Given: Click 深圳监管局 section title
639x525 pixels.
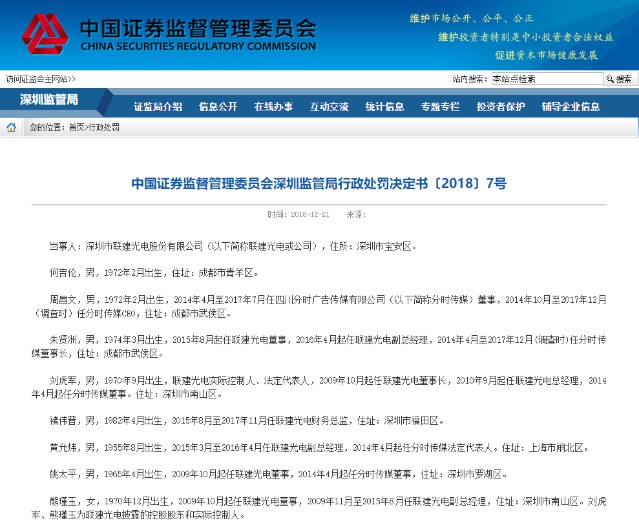Looking at the screenshot, I should pos(49,99).
